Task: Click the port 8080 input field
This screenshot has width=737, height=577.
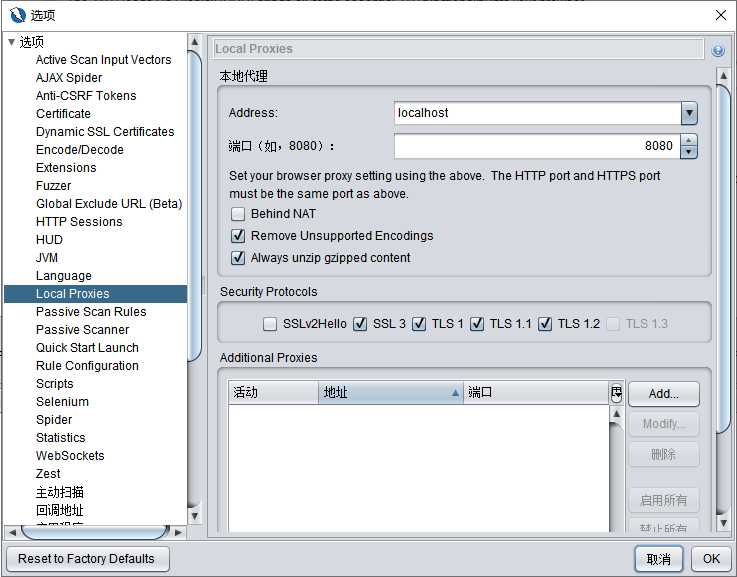Action: pos(537,146)
